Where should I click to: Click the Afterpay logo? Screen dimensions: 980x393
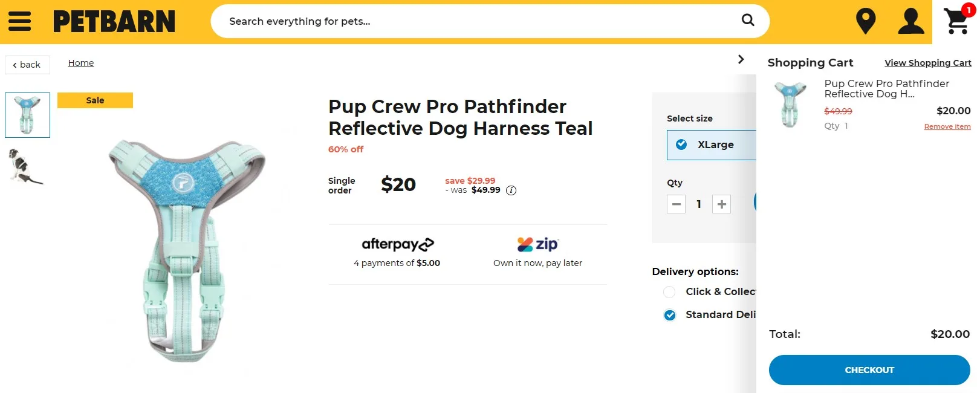point(398,244)
